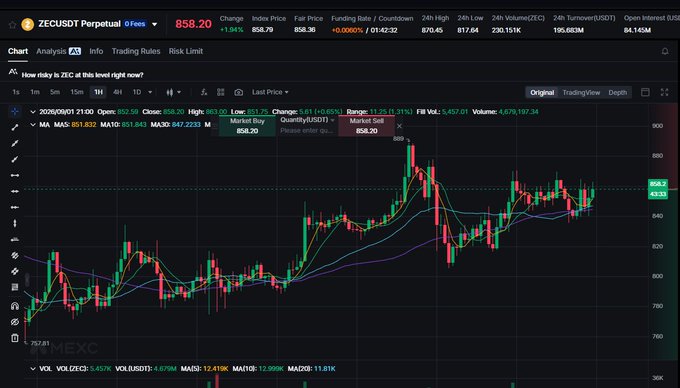Image resolution: width=680 pixels, height=388 pixels.
Task: Click the Quantity(USDT) input field
Action: tap(307, 130)
